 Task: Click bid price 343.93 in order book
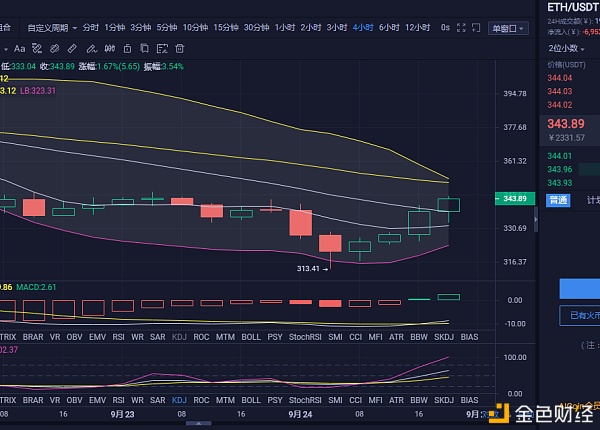pyautogui.click(x=559, y=183)
